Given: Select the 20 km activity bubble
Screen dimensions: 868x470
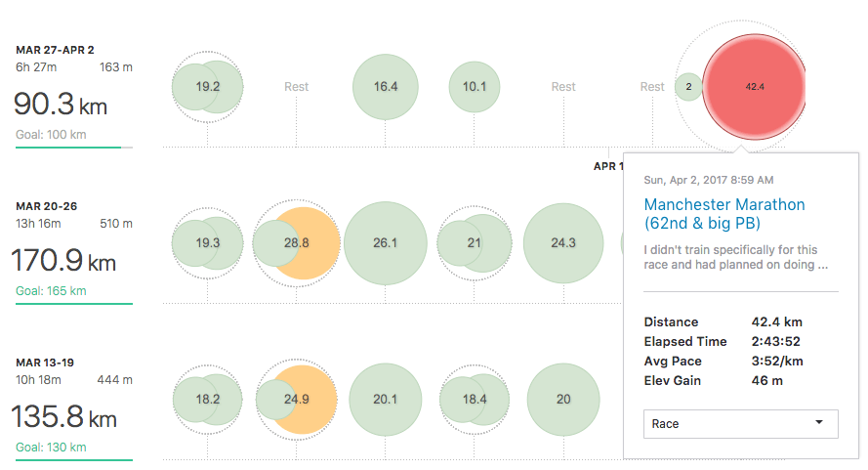Looking at the screenshot, I should [563, 400].
